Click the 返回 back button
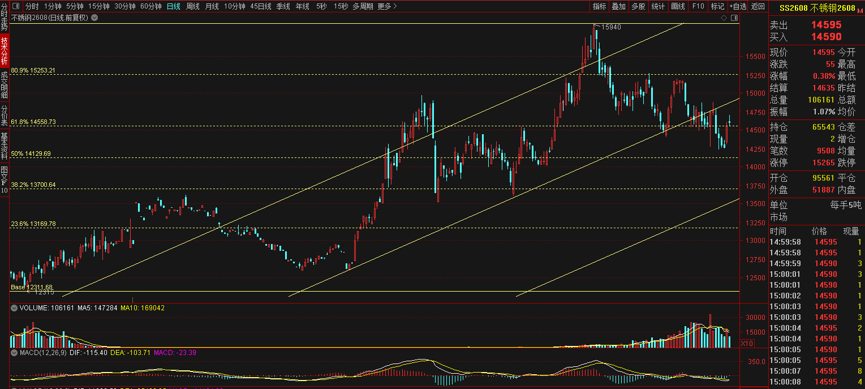865x389 pixels. 757,7
